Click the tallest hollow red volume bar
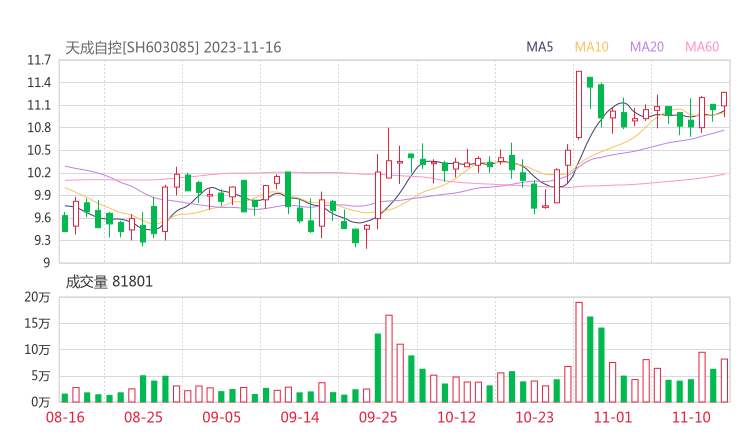 coord(579,352)
